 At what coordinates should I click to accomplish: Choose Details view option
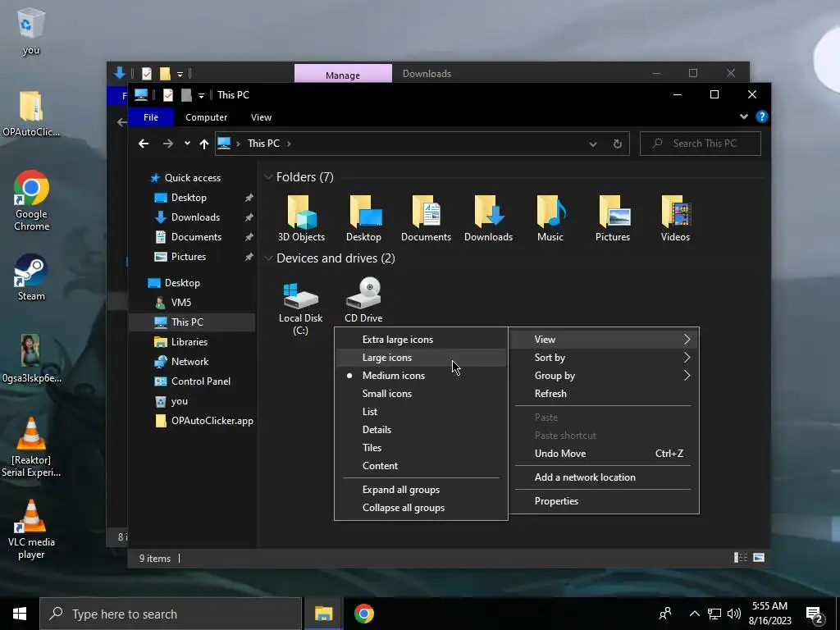[x=421, y=430]
